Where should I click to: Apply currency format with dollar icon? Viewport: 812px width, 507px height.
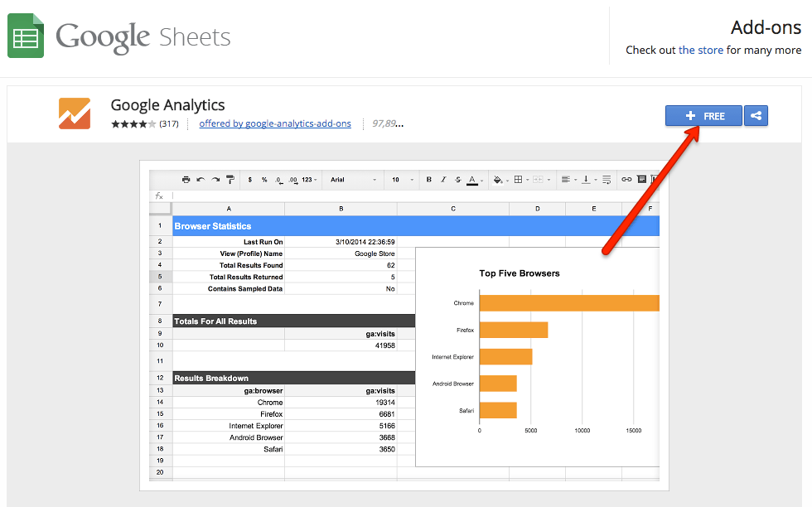tap(250, 180)
